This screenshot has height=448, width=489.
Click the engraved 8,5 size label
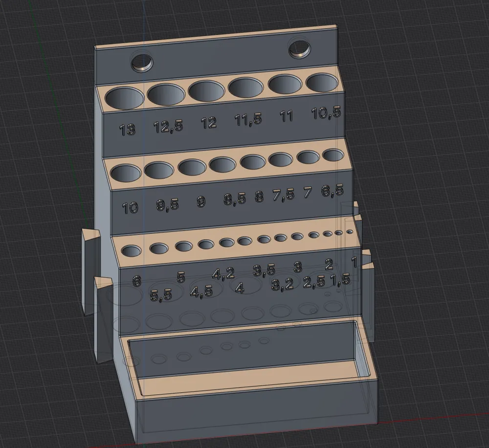235,199
